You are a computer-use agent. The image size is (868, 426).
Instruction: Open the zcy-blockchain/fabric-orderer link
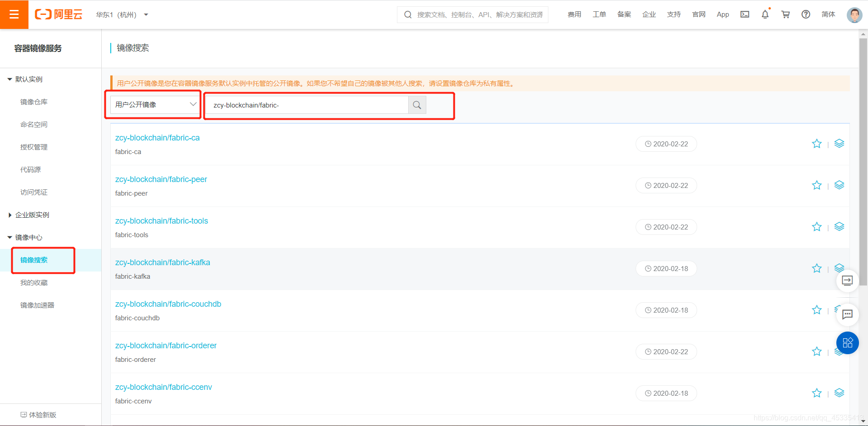click(x=166, y=346)
